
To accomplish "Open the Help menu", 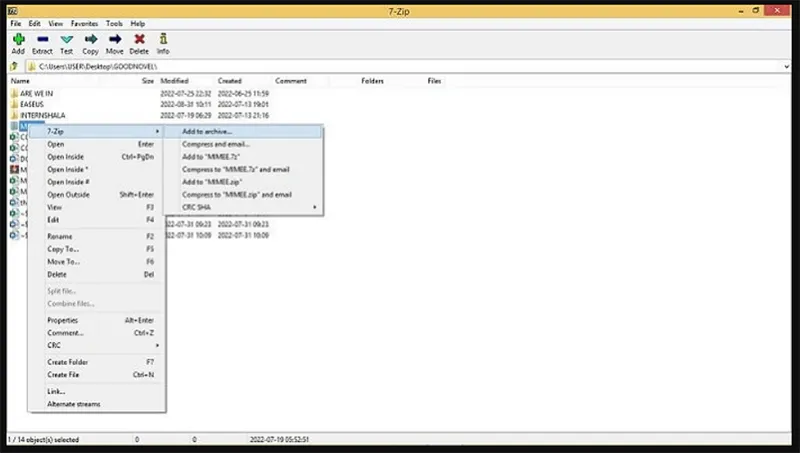I will (x=138, y=23).
